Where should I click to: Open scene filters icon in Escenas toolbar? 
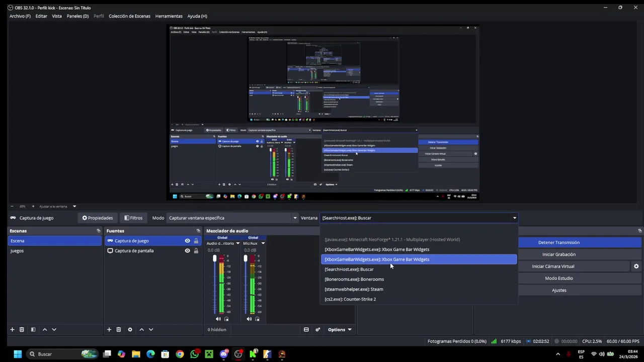pyautogui.click(x=33, y=329)
